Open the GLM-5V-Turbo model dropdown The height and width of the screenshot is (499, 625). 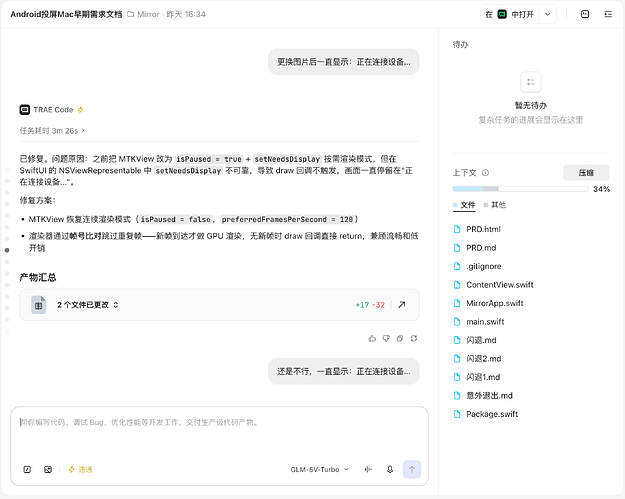(x=319, y=470)
